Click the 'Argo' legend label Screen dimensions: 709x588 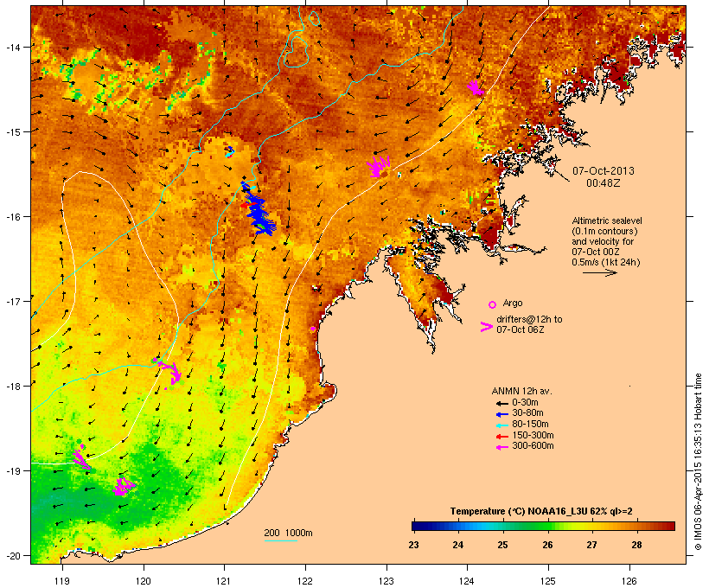coord(513,303)
